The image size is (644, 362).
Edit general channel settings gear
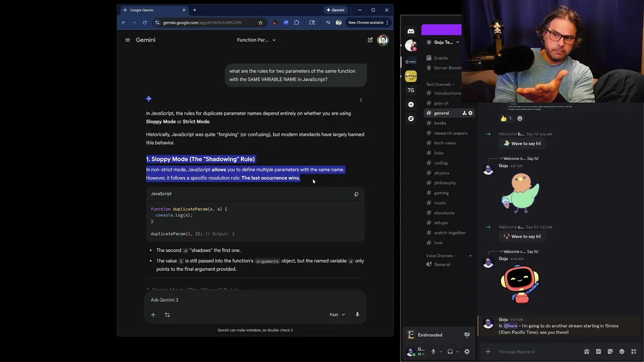click(470, 113)
